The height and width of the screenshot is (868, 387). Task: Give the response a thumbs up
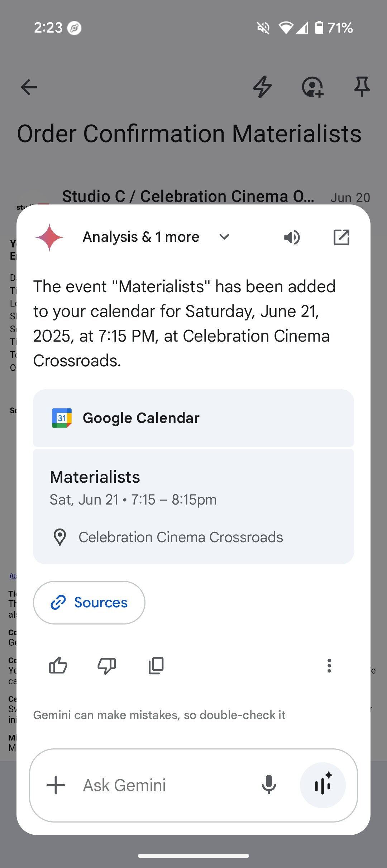pos(58,666)
